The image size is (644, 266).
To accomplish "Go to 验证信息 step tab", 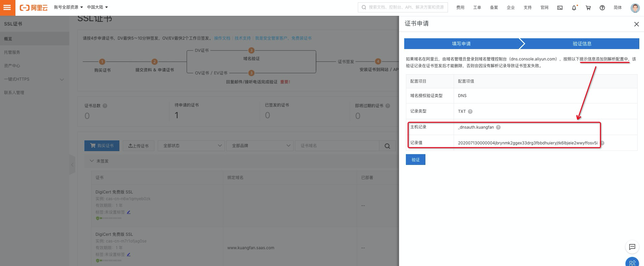I will click(x=582, y=44).
